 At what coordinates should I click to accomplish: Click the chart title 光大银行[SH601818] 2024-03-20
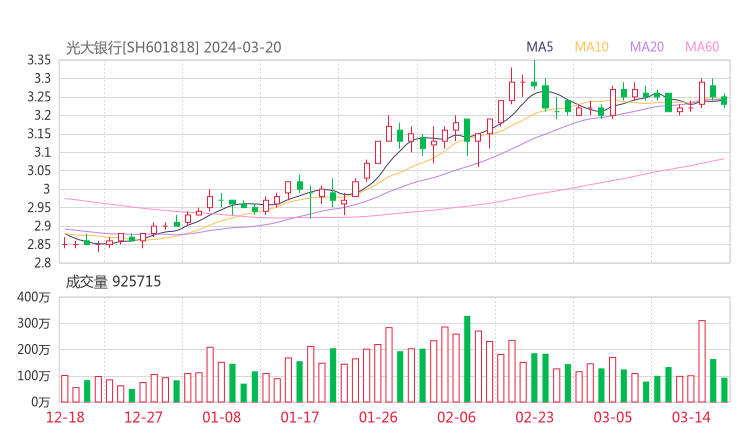point(173,48)
